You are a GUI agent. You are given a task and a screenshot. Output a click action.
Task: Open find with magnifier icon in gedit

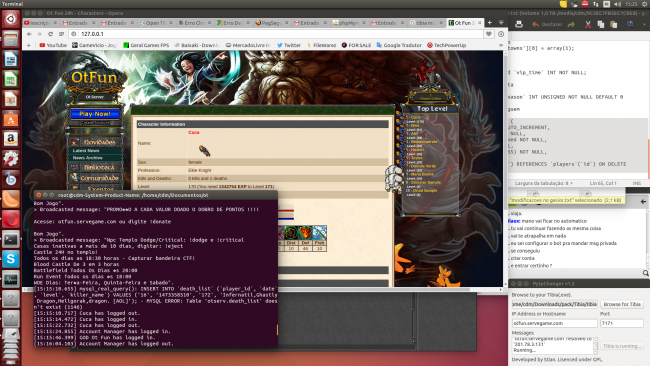coord(630,24)
